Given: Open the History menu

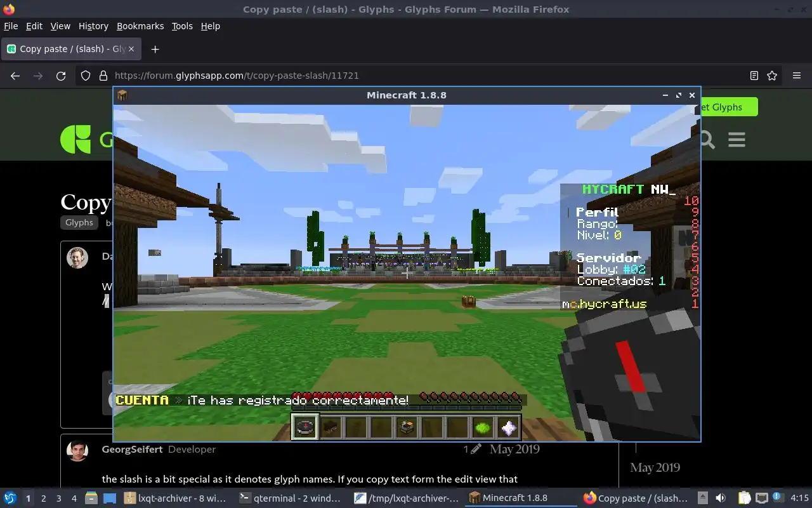Looking at the screenshot, I should (x=93, y=26).
